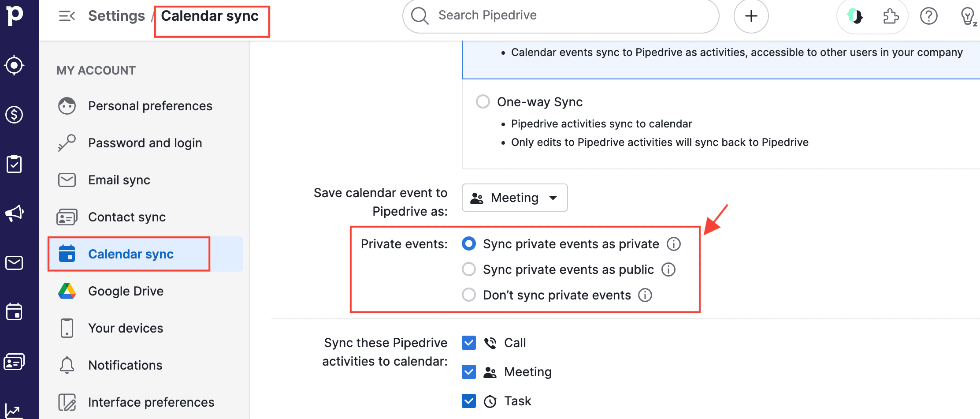Click the Settings breadcrumb link
The height and width of the screenshot is (419, 980).
[x=116, y=16]
